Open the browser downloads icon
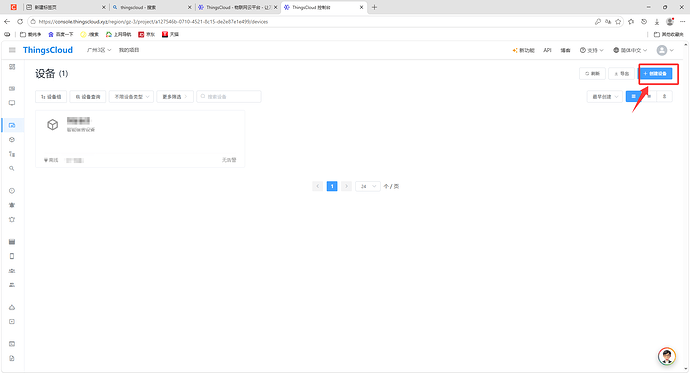The width and height of the screenshot is (690, 373). click(657, 22)
